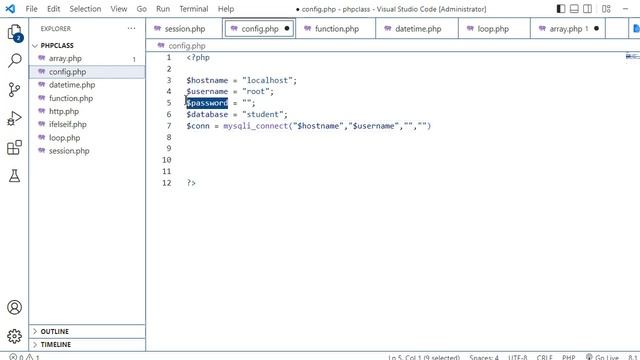The width and height of the screenshot is (640, 360).
Task: Click warnings count in status bar
Action: click(33, 357)
